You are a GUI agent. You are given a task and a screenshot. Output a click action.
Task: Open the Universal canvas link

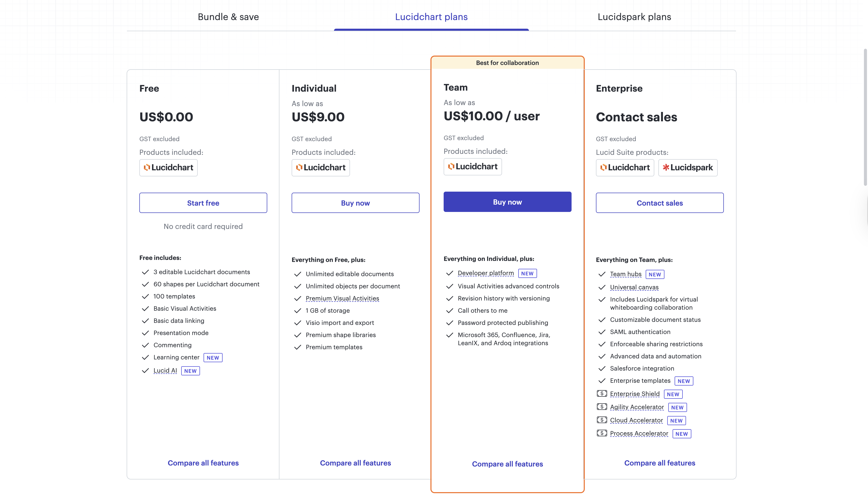pyautogui.click(x=634, y=287)
